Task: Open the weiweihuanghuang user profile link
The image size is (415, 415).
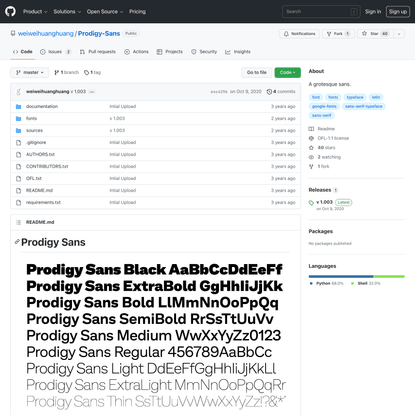Action: (x=46, y=34)
